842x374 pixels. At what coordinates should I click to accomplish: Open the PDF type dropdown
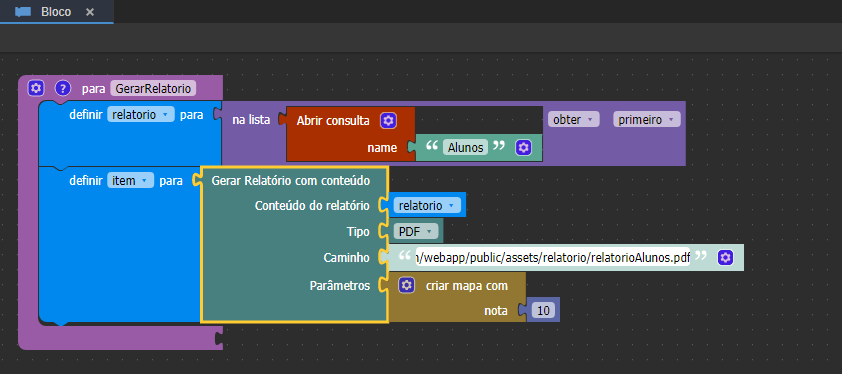[416, 232]
